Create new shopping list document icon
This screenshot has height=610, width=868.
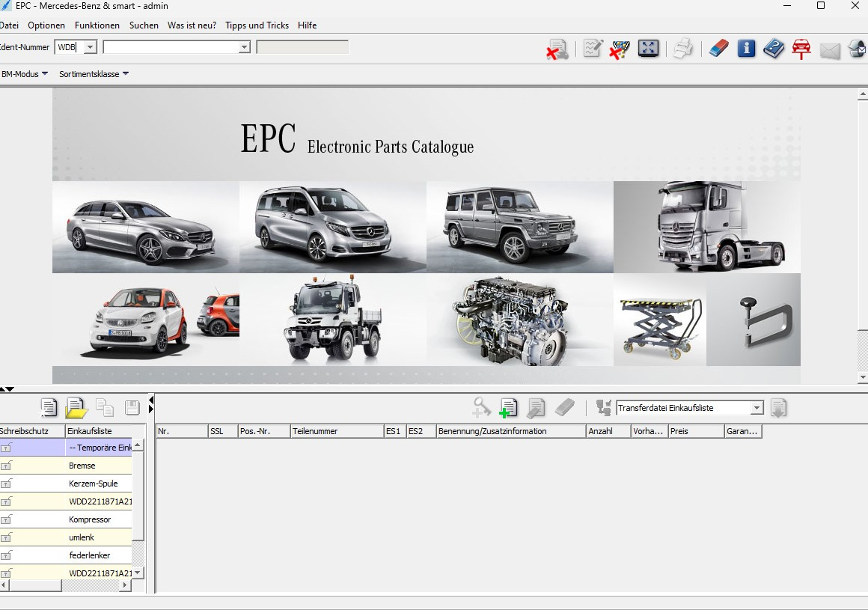click(49, 408)
